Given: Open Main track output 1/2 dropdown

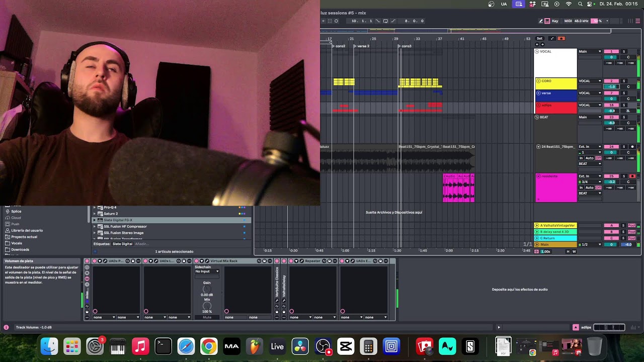Looking at the screenshot, I should [590, 244].
